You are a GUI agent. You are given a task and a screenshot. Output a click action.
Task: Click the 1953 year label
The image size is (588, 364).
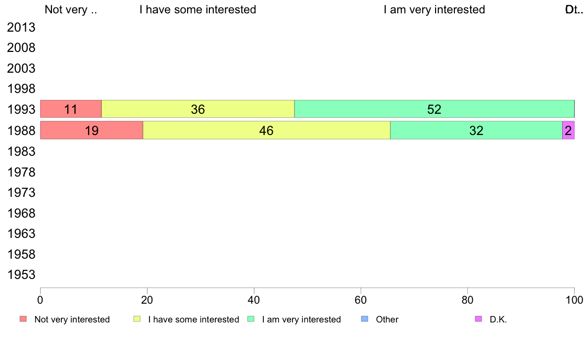[21, 275]
